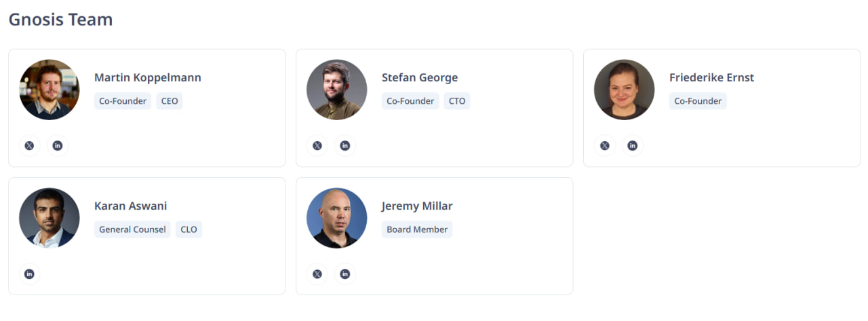Open Jeremy Millar's X profile icon
The image size is (868, 321).
317,273
